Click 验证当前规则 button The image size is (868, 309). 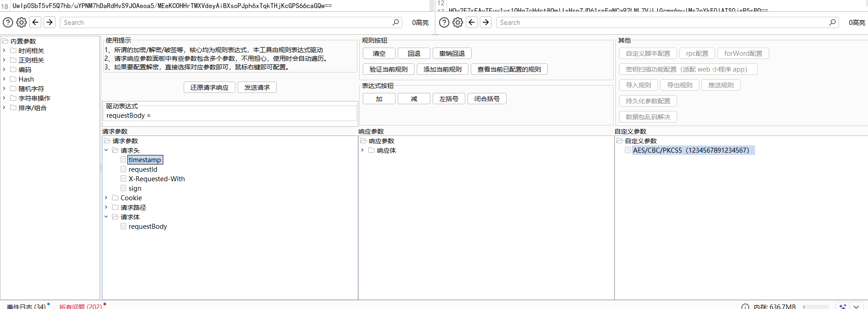point(389,69)
